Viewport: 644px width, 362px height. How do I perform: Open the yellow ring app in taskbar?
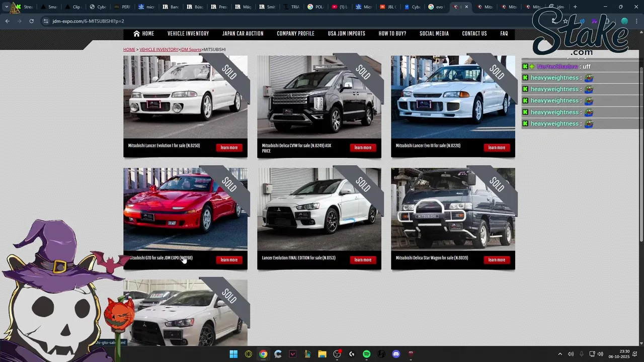pos(249,354)
